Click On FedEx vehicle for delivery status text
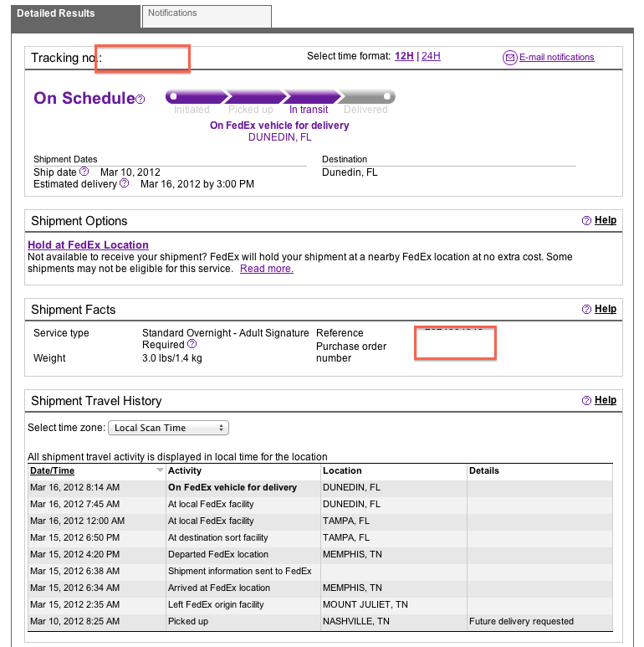 pyautogui.click(x=279, y=126)
